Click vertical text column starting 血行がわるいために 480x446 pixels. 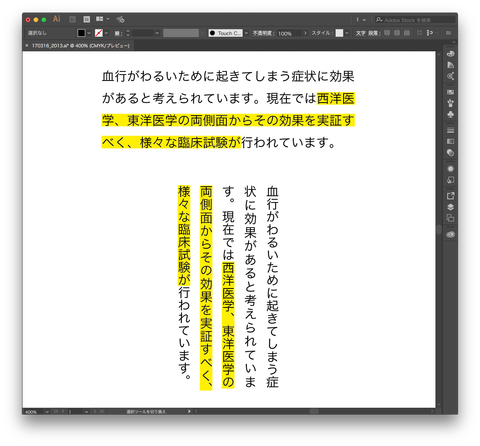coord(272,287)
